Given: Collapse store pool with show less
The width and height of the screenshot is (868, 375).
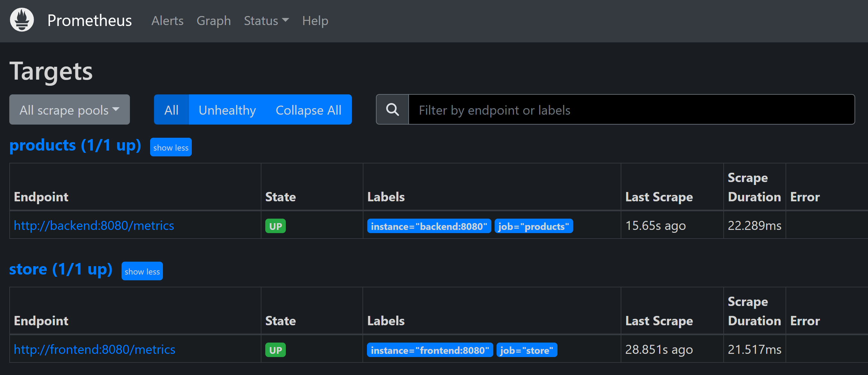Looking at the screenshot, I should [142, 271].
